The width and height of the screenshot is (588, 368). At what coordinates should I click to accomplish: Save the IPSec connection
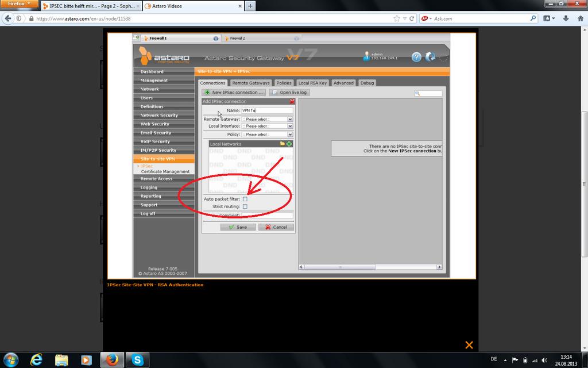tap(238, 227)
